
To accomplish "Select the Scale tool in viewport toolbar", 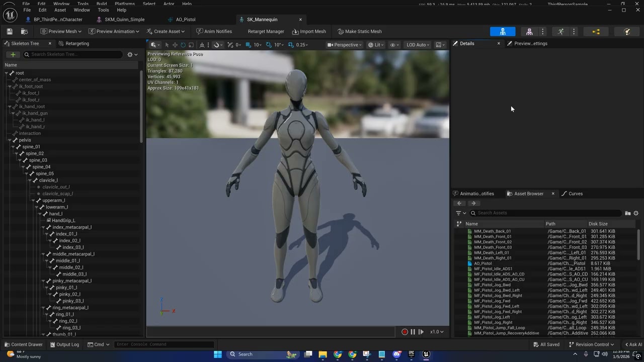I will pos(191,45).
